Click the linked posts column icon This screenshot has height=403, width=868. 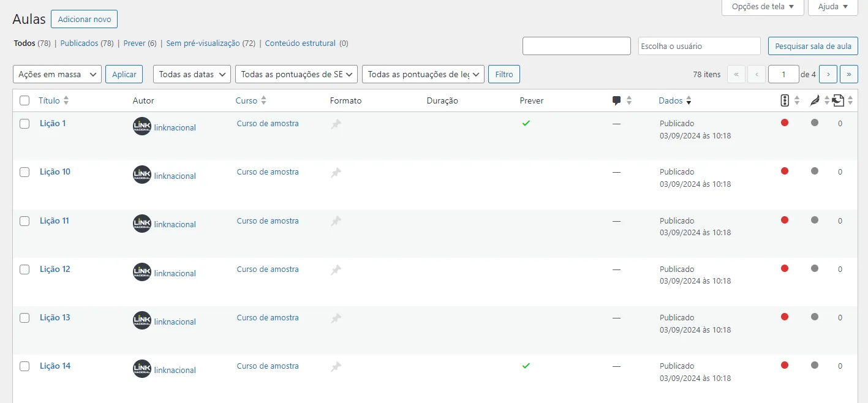tap(838, 101)
